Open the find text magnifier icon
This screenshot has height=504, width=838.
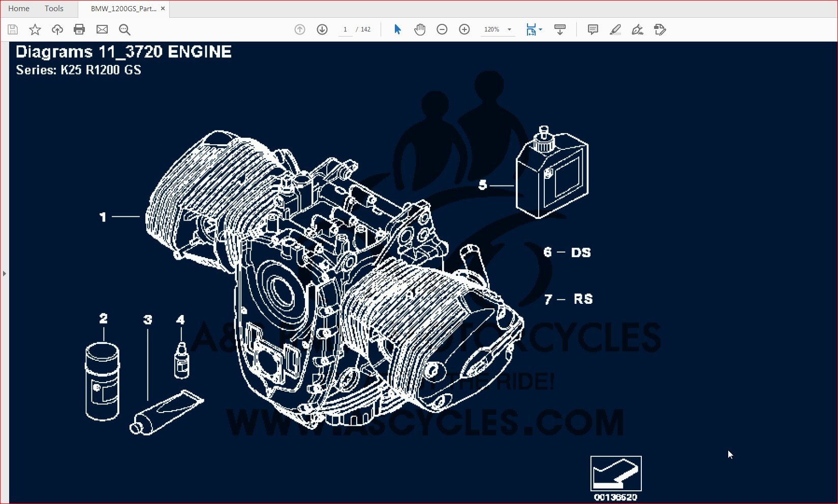pyautogui.click(x=125, y=29)
